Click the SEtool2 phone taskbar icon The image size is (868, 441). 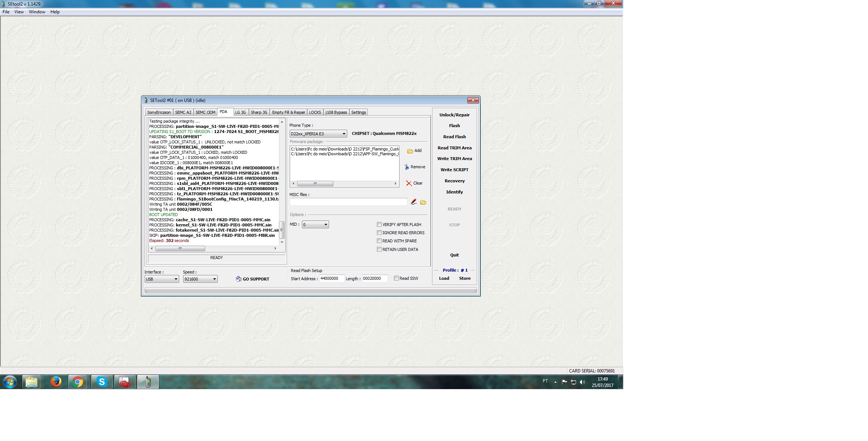click(148, 382)
